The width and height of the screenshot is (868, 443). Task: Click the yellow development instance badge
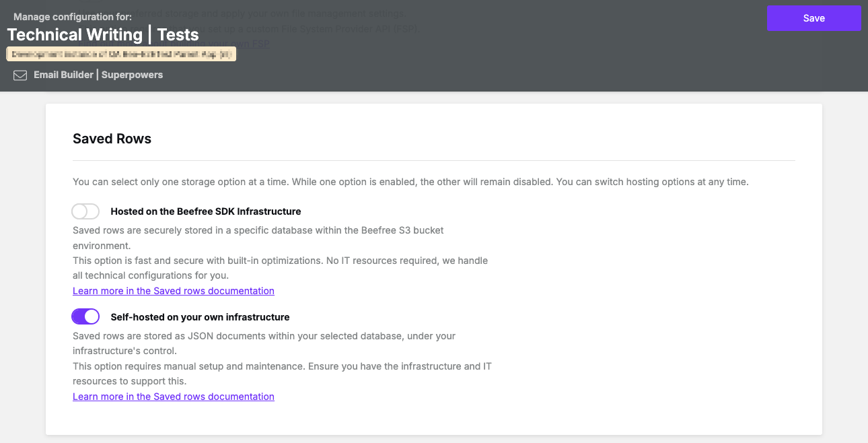pos(121,55)
